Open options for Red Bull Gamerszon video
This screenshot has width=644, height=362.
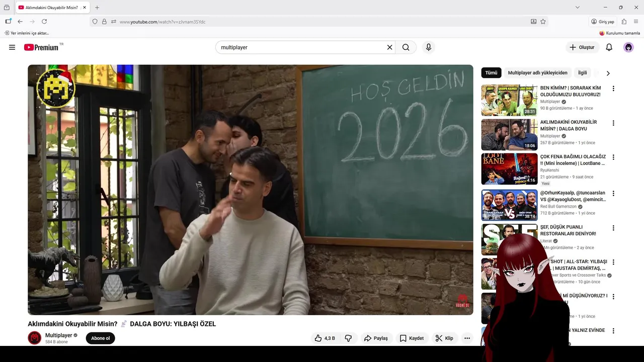click(x=613, y=193)
